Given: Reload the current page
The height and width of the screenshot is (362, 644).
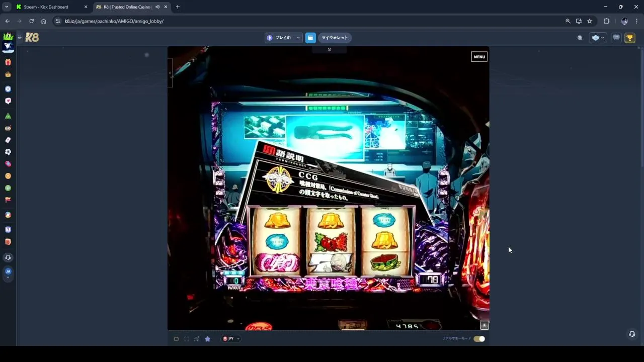Looking at the screenshot, I should (31, 21).
